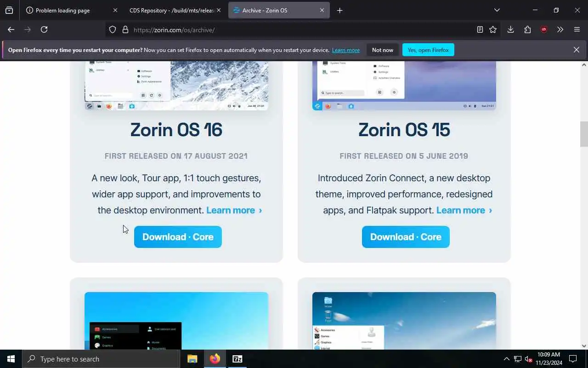Go back to previous page
Image resolution: width=588 pixels, height=368 pixels.
pos(11,29)
